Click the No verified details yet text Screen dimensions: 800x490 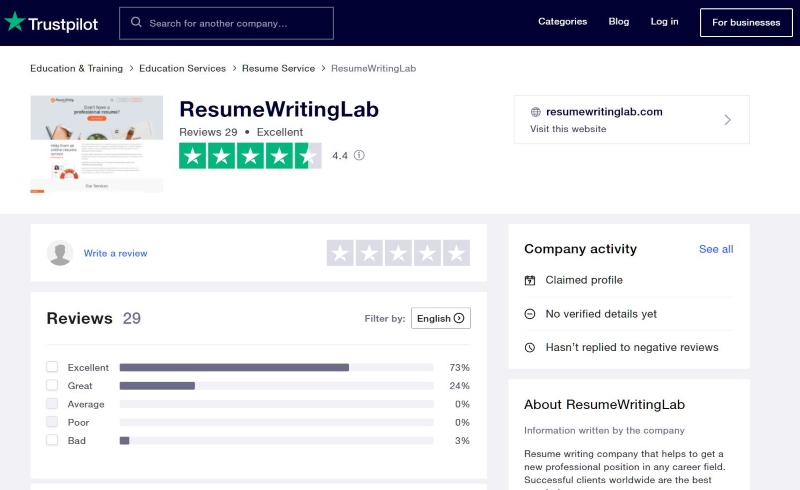pos(601,314)
